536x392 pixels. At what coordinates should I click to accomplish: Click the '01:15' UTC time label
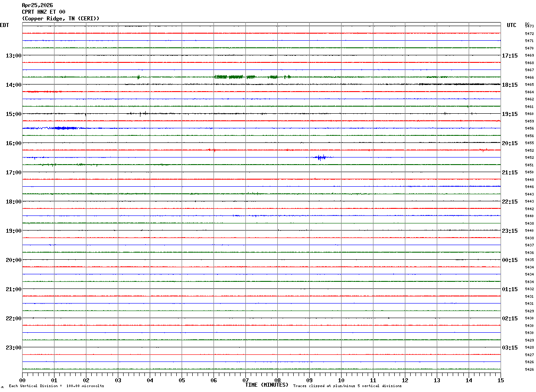(509, 289)
